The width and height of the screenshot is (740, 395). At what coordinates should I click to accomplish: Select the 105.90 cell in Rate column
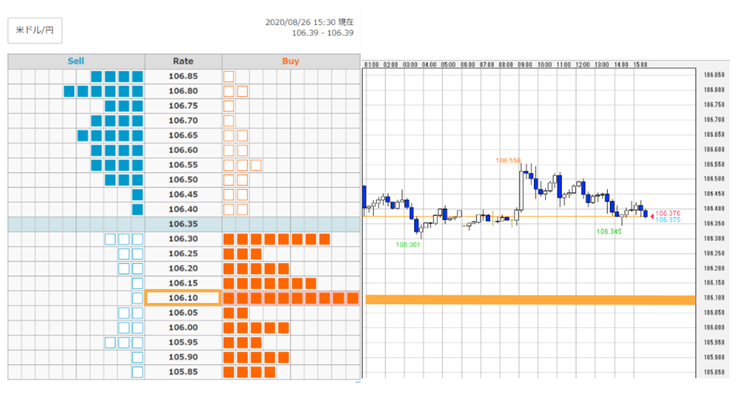[x=183, y=357]
